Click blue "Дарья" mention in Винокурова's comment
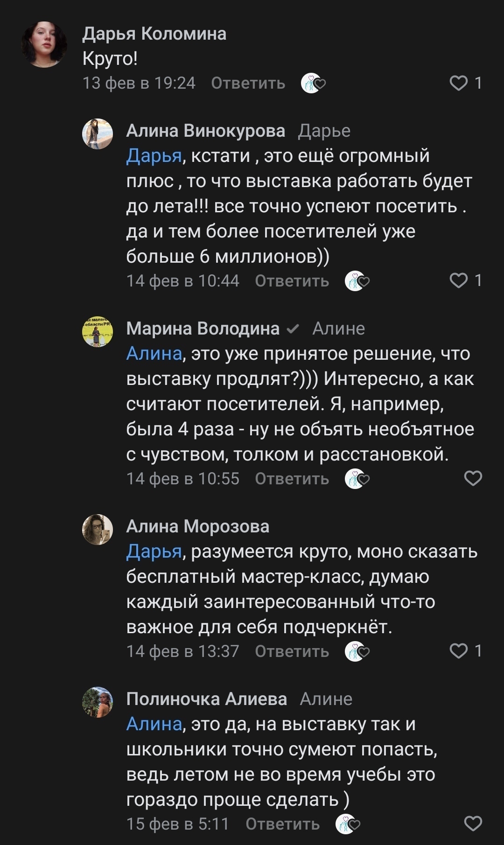This screenshot has width=504, height=845. (154, 156)
